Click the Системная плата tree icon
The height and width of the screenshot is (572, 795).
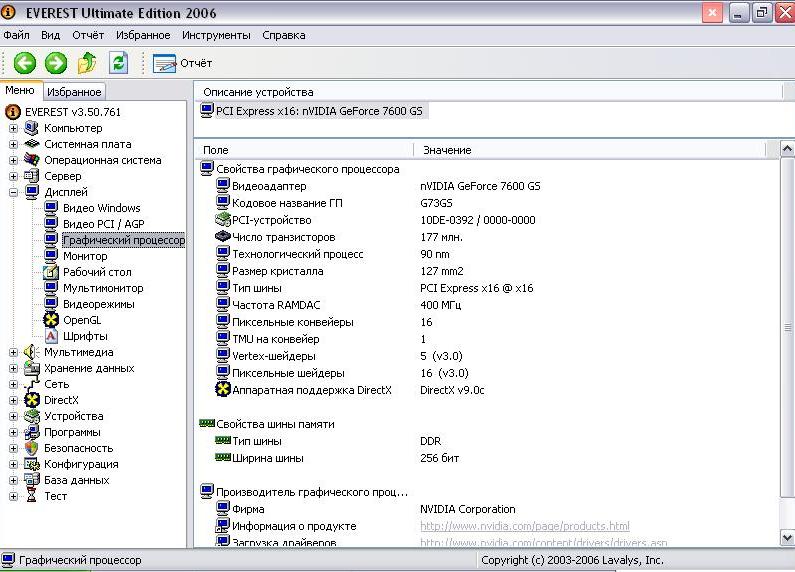click(32, 144)
